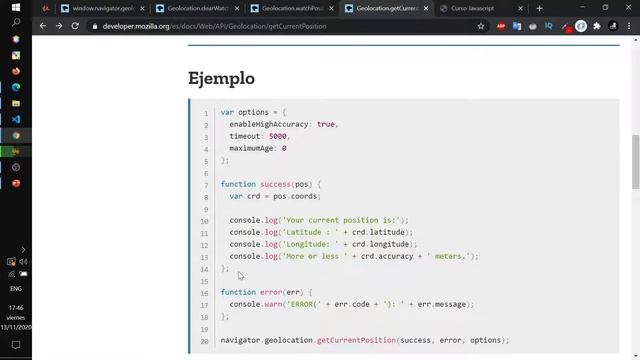Image resolution: width=640 pixels, height=360 pixels.
Task: Click 'maximumAge' on code line 4
Action: [251, 148]
